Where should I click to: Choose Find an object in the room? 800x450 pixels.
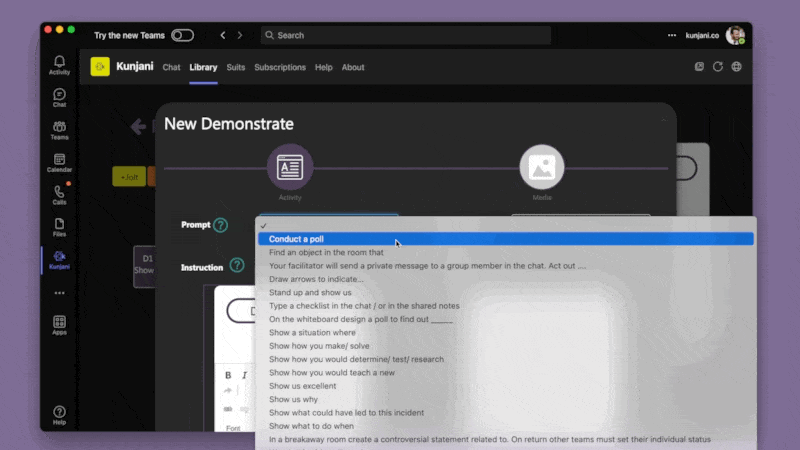tap(506, 252)
